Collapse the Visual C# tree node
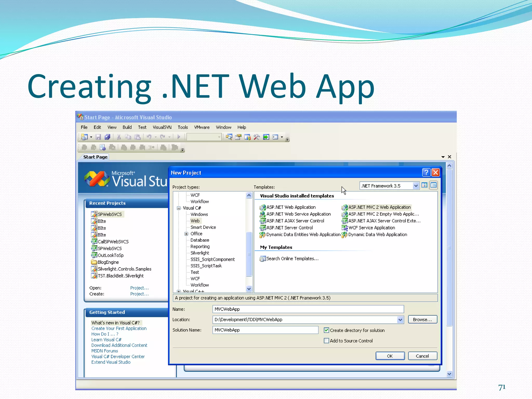 (x=179, y=208)
